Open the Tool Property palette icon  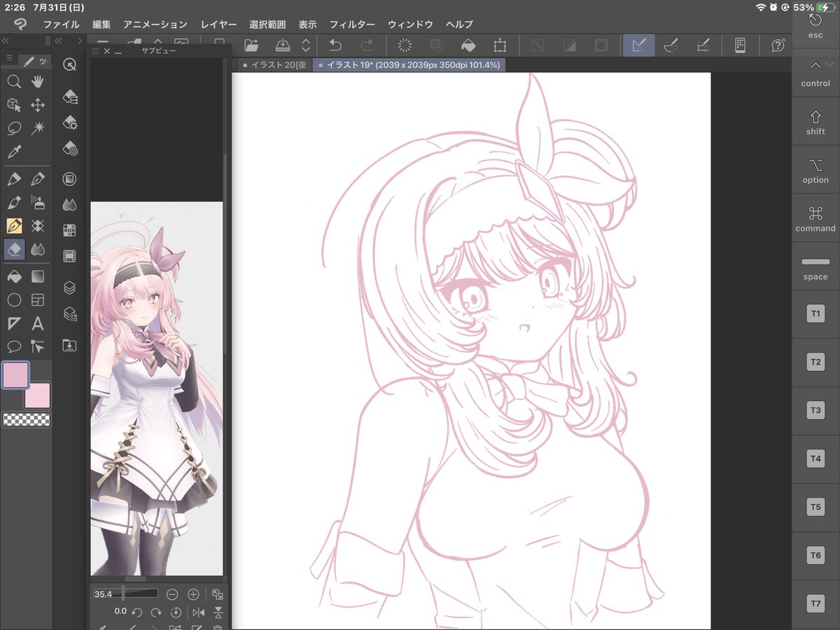click(69, 123)
